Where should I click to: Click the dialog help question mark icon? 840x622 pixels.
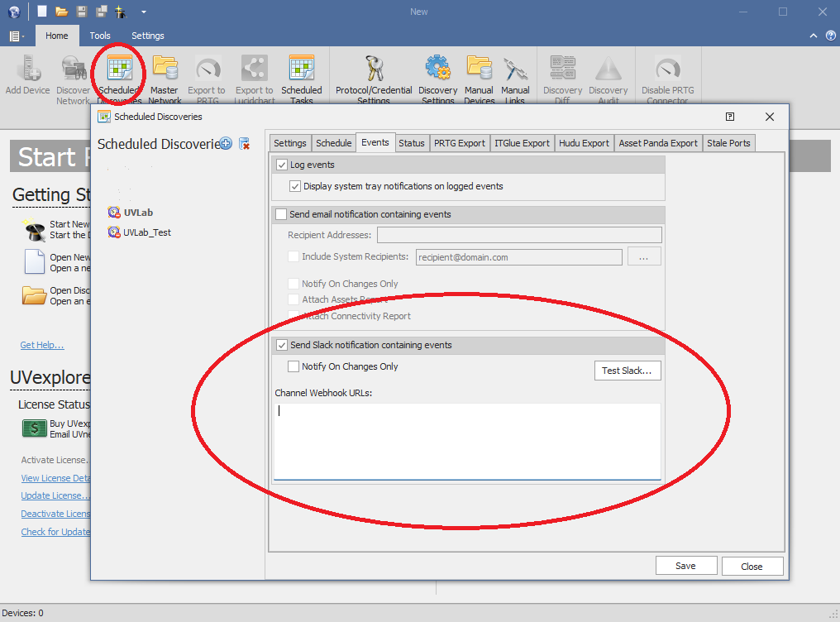pos(730,117)
